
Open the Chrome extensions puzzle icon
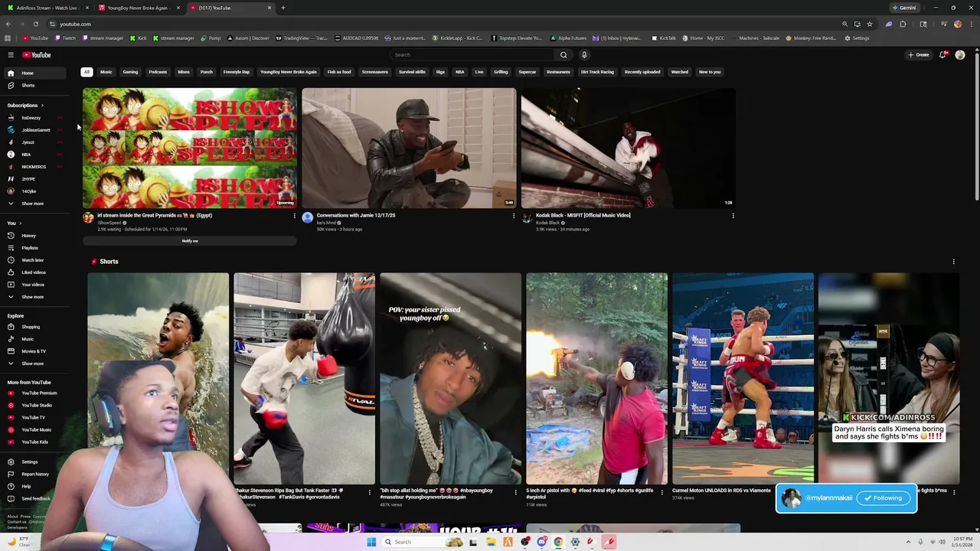coord(903,24)
